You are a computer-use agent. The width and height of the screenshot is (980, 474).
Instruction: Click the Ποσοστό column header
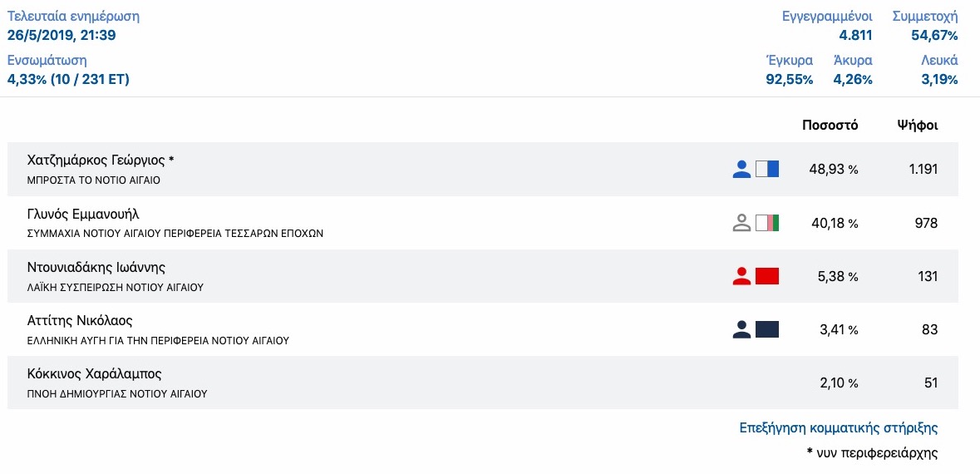coord(830,126)
